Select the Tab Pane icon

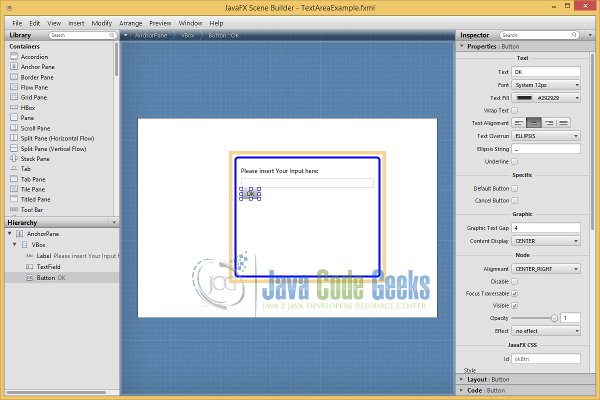(14, 179)
